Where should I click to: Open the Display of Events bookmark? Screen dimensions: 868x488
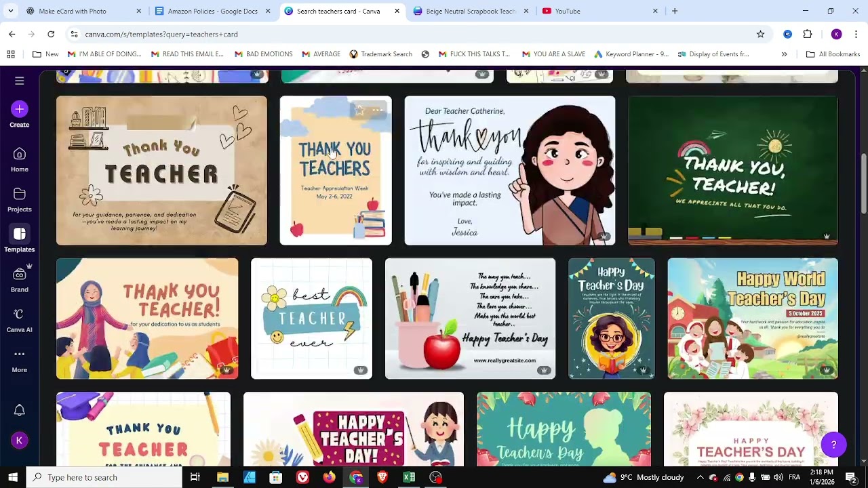(713, 54)
